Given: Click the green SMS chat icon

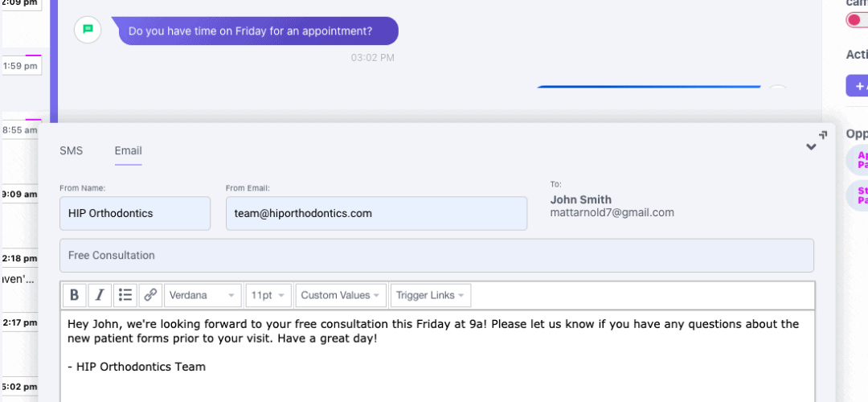Looking at the screenshot, I should (x=88, y=30).
